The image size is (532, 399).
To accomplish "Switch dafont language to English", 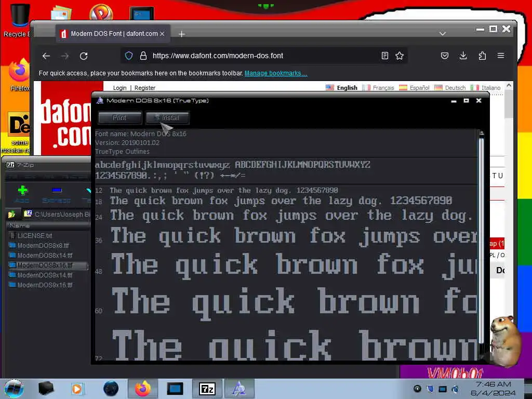I will [342, 88].
